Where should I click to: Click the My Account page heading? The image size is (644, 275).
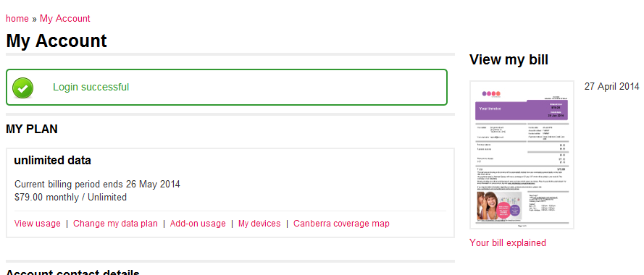tap(57, 41)
